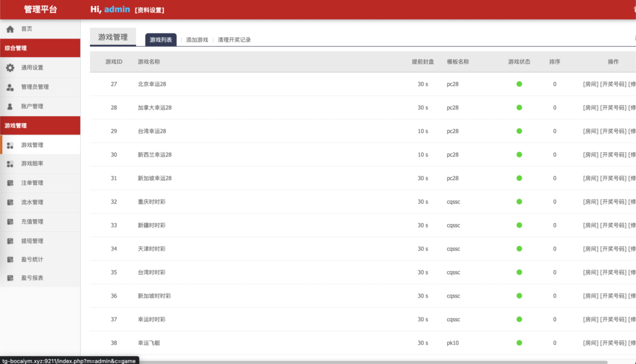Click the 账户管理 person icon
Image resolution: width=636 pixels, height=364 pixels.
(10, 106)
